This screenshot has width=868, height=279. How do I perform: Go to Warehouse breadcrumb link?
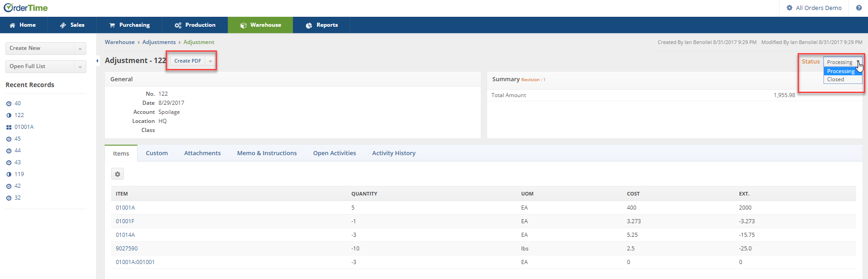point(120,42)
